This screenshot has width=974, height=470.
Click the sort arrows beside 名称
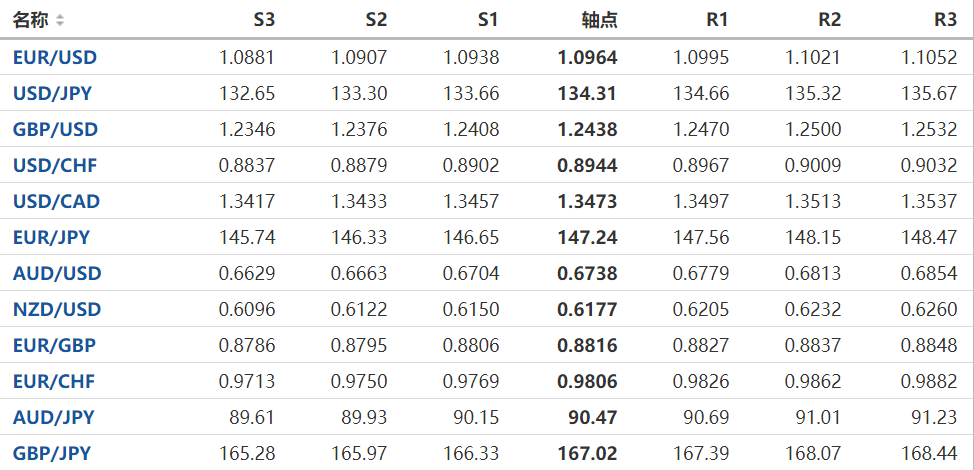pyautogui.click(x=60, y=20)
